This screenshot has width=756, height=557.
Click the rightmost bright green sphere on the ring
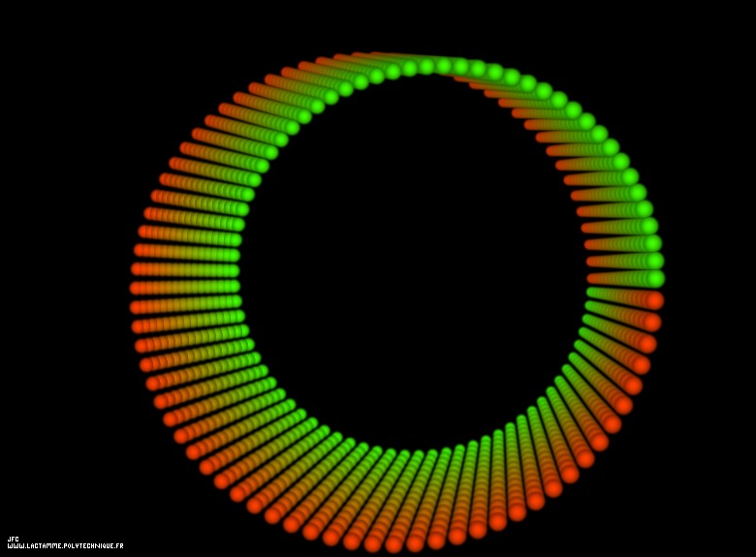pyautogui.click(x=656, y=278)
